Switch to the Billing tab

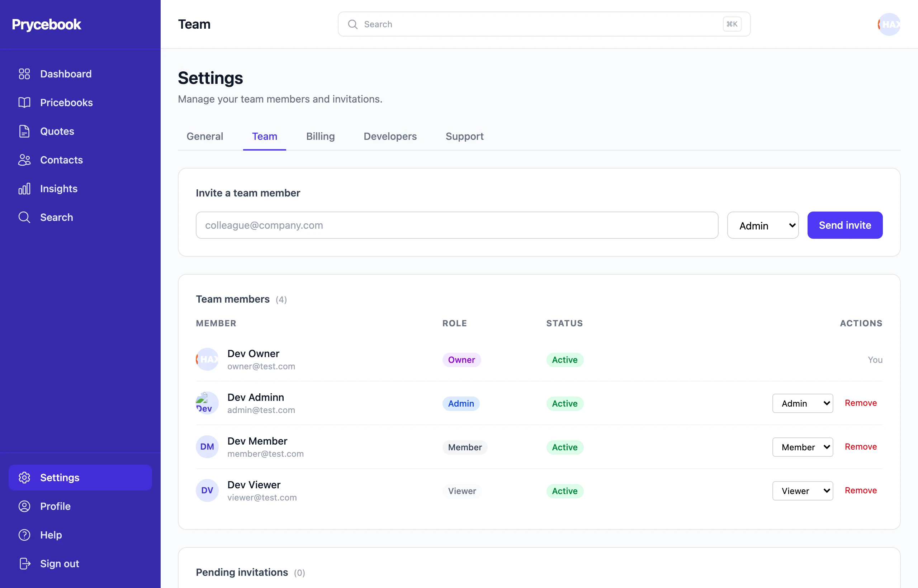320,136
